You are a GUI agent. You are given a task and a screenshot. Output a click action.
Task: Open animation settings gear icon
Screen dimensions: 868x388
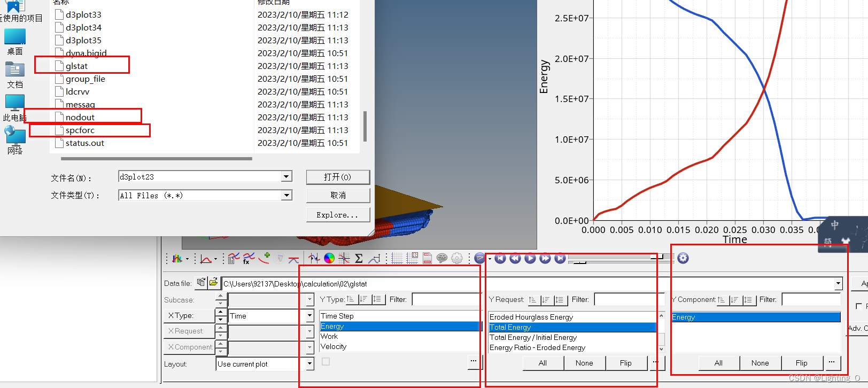(x=683, y=259)
